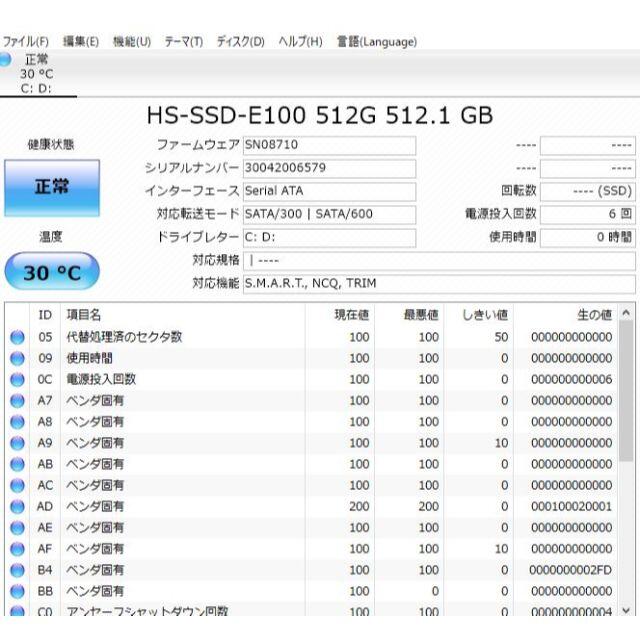Click the blue status orb beside the drive tab's 正常 text
Screen dimensions: 640x640
tap(5, 60)
